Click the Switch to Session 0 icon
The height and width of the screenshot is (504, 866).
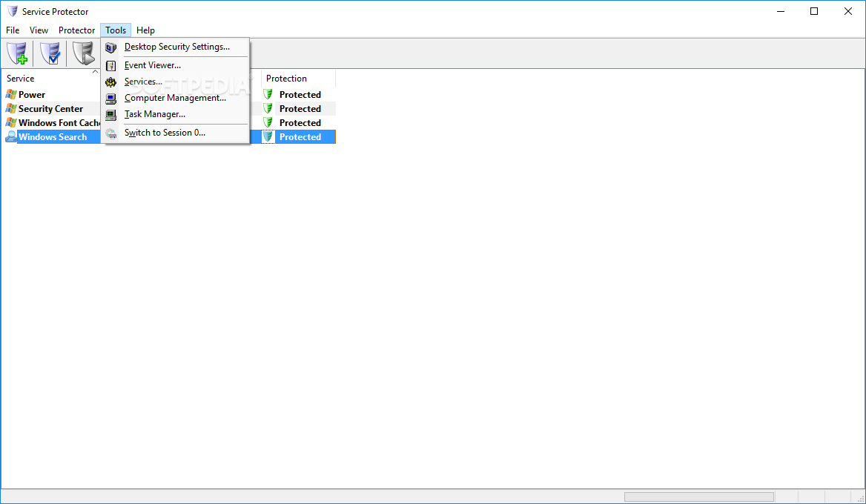click(x=111, y=133)
